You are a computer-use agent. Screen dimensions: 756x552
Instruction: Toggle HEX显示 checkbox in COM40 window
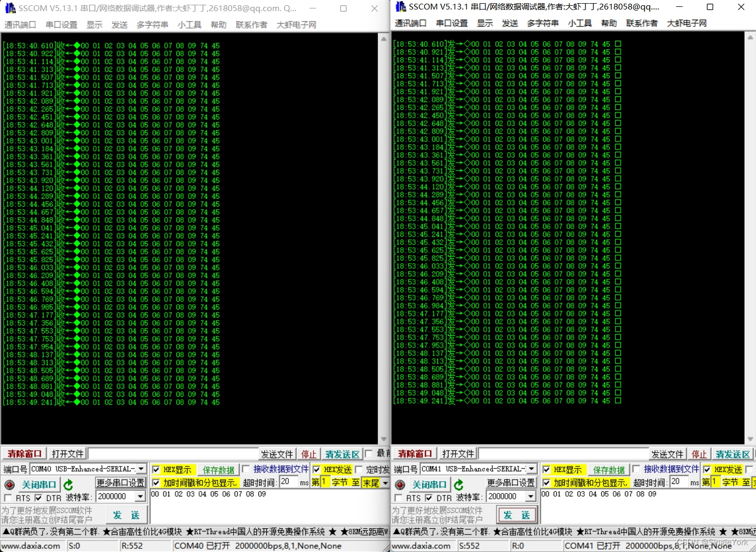(x=156, y=470)
